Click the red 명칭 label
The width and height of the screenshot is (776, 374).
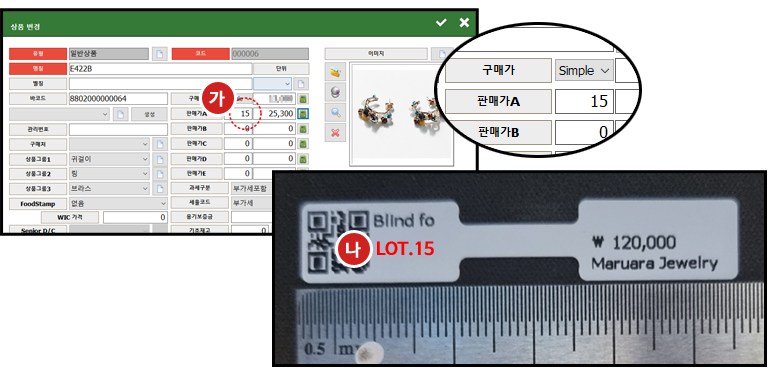click(x=38, y=69)
